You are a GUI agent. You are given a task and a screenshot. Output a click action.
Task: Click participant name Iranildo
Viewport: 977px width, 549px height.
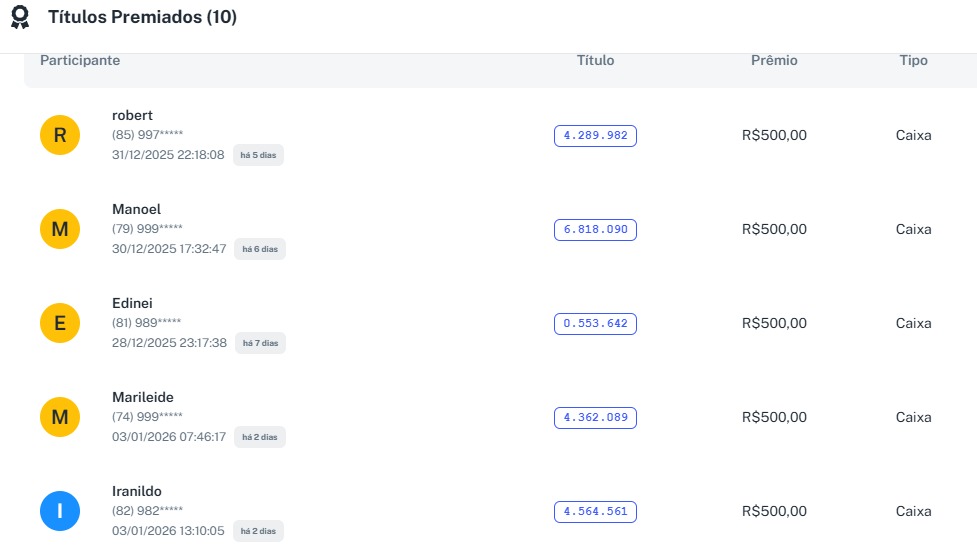click(x=137, y=491)
